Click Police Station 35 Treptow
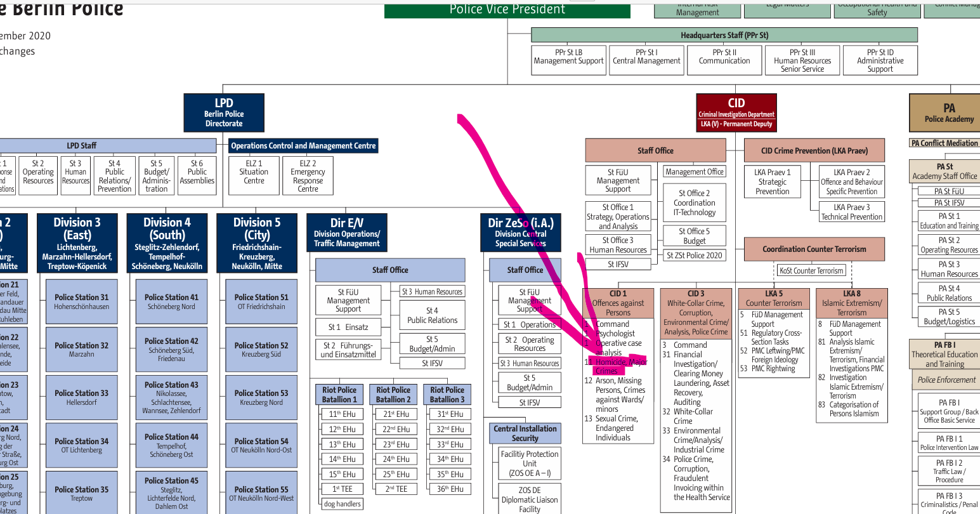The height and width of the screenshot is (514, 980). [x=82, y=493]
